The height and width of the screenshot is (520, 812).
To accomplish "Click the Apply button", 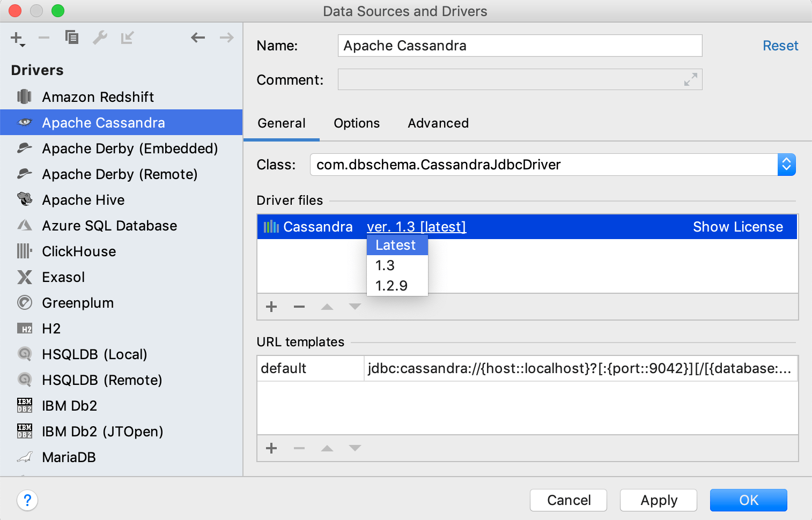I will click(x=658, y=500).
